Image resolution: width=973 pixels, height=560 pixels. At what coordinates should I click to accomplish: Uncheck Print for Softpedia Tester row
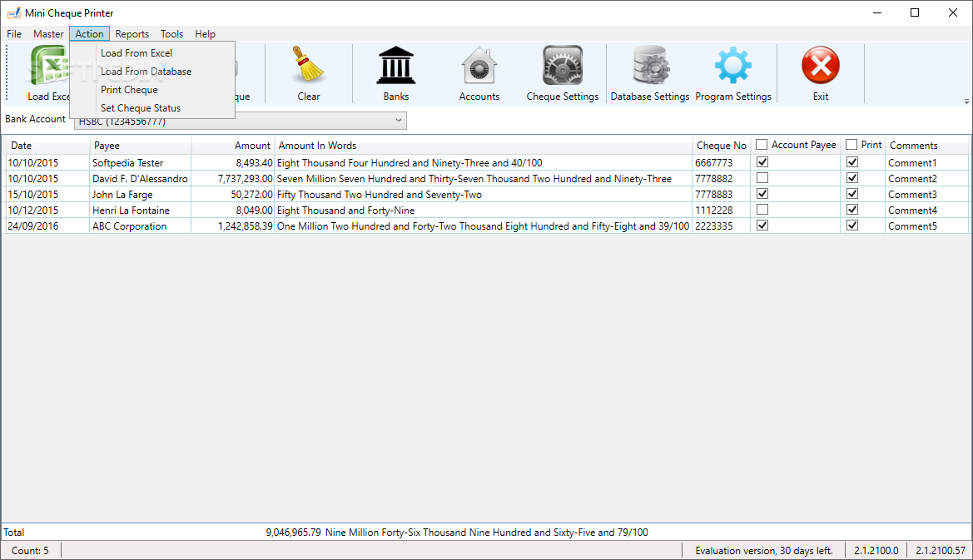coord(852,162)
